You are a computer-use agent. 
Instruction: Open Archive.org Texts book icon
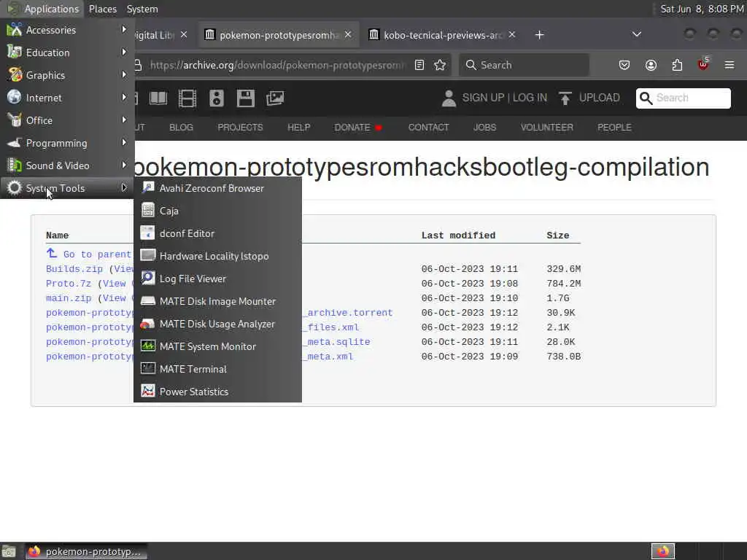coord(158,98)
